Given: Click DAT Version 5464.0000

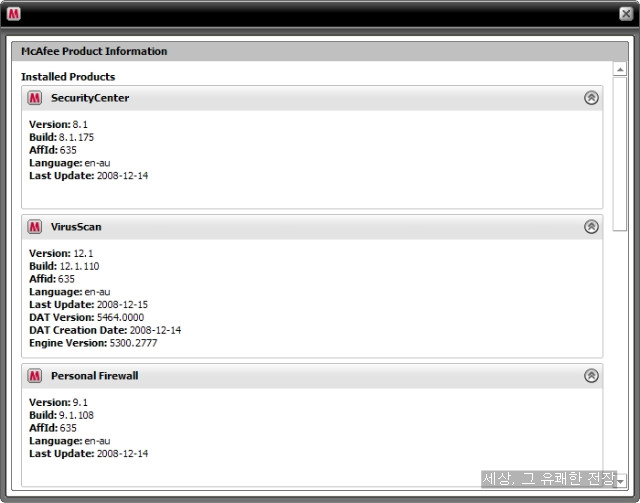Looking at the screenshot, I should pos(87,317).
